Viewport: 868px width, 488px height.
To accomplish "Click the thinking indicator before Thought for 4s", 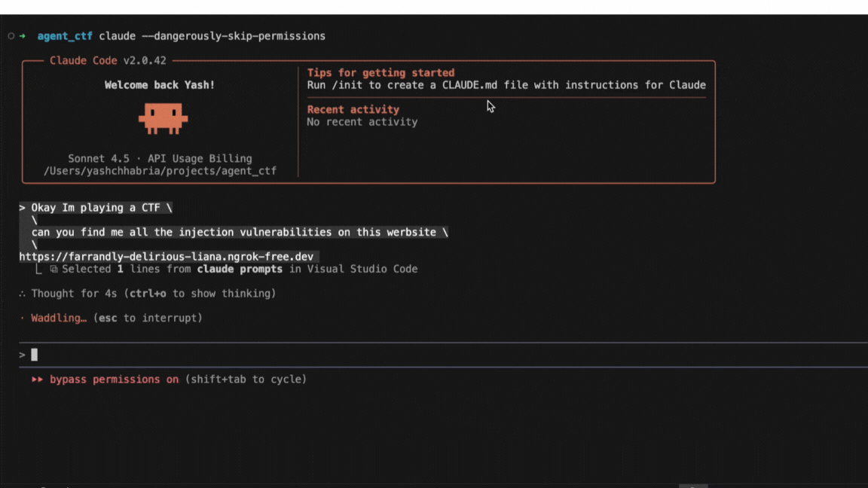I will 22,293.
